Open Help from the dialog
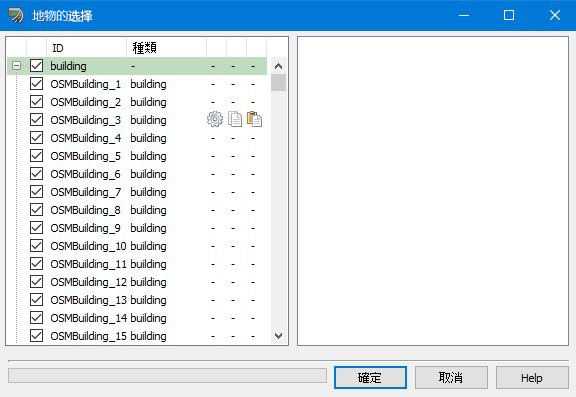 coord(532,377)
